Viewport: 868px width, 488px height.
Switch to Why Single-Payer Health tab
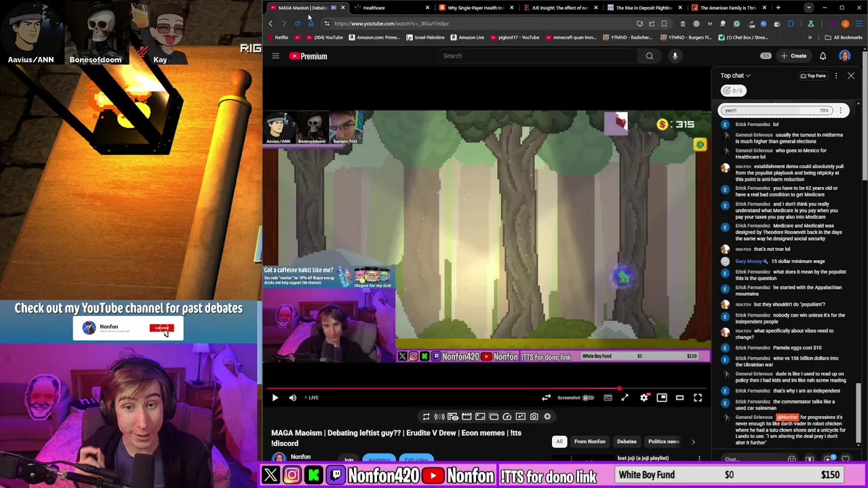475,7
